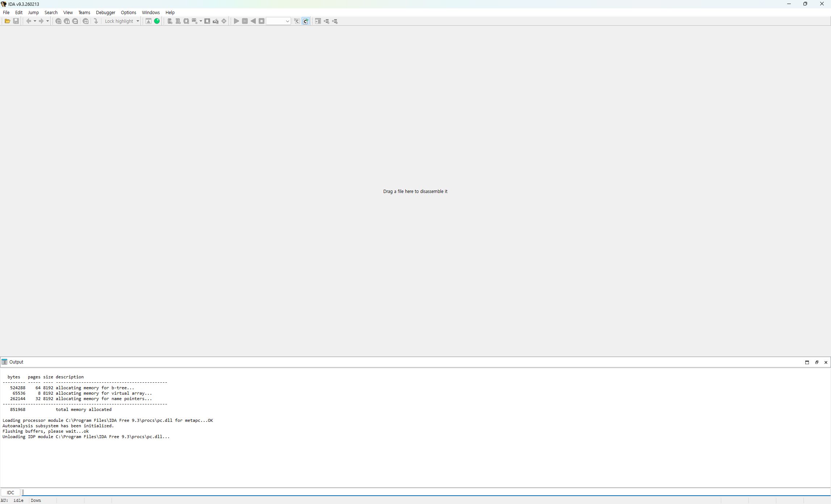Click the IDC command input field
831x504 pixels.
424,492
